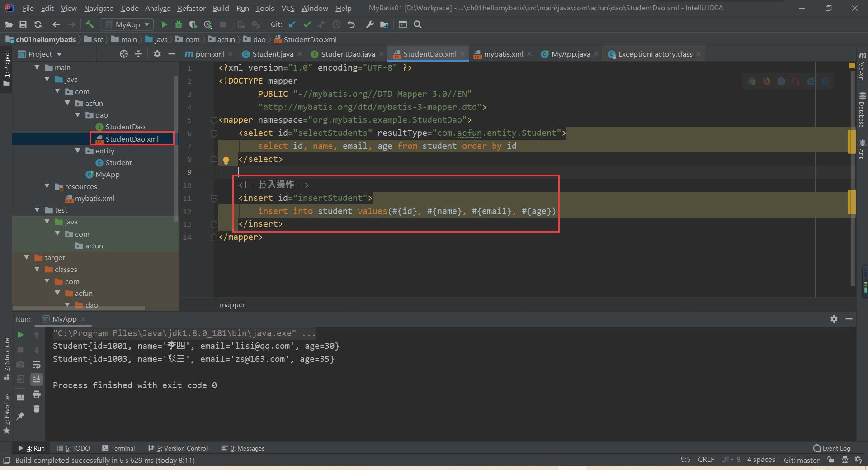This screenshot has height=470, width=868.
Task: Collapse the resources folder arrow
Action: pos(47,186)
